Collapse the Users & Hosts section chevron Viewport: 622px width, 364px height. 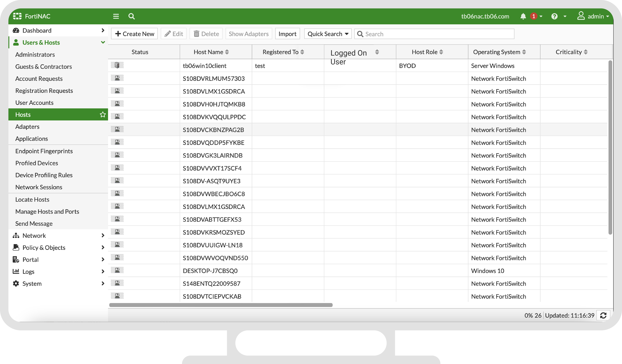point(103,42)
